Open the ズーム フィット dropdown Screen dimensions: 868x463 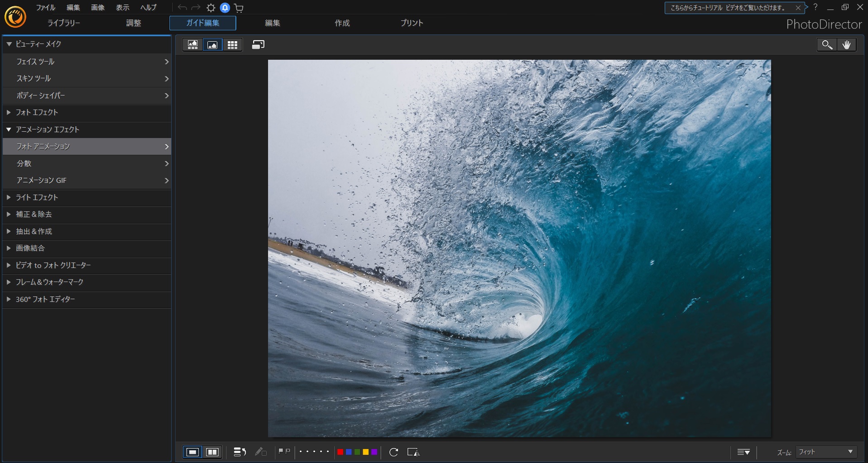825,452
